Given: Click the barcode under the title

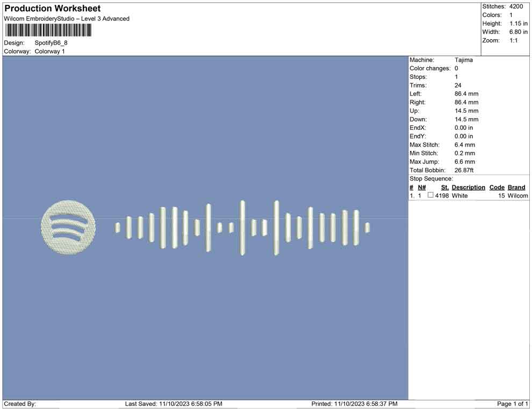Looking at the screenshot, I should coord(48,31).
